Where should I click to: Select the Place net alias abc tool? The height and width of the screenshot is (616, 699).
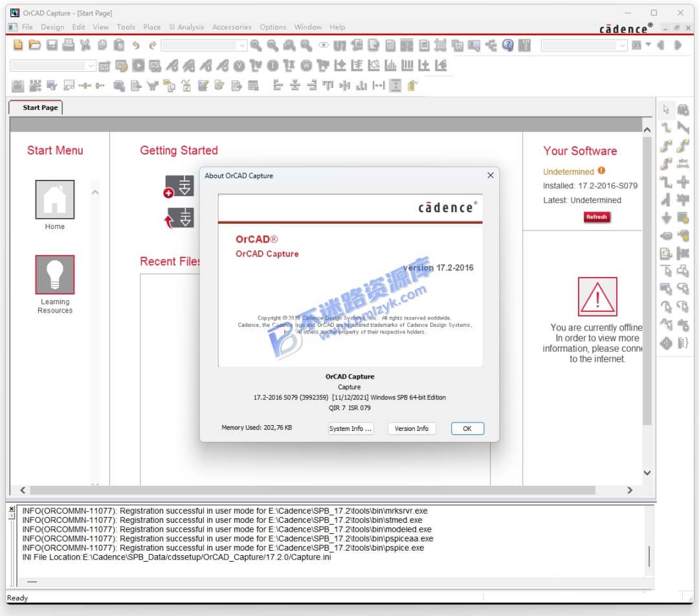[683, 163]
